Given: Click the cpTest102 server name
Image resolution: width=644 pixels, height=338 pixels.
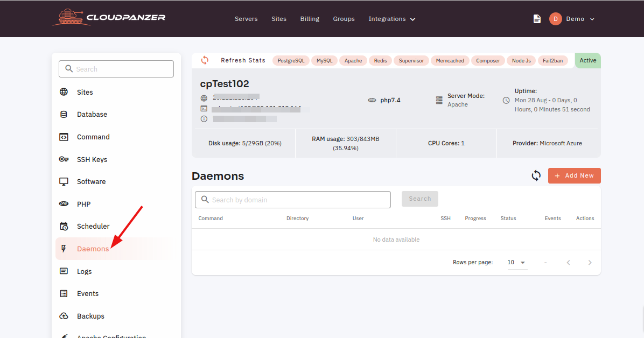Looking at the screenshot, I should click(225, 84).
